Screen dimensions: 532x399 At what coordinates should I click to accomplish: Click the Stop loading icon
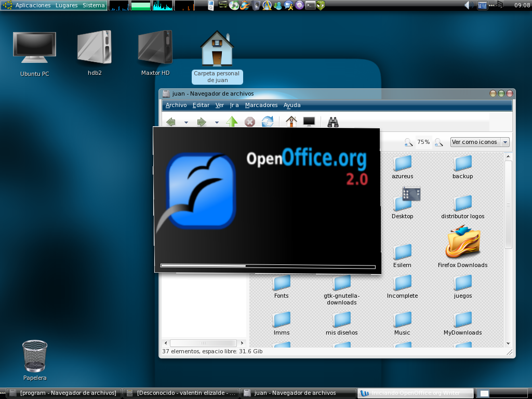pyautogui.click(x=250, y=122)
